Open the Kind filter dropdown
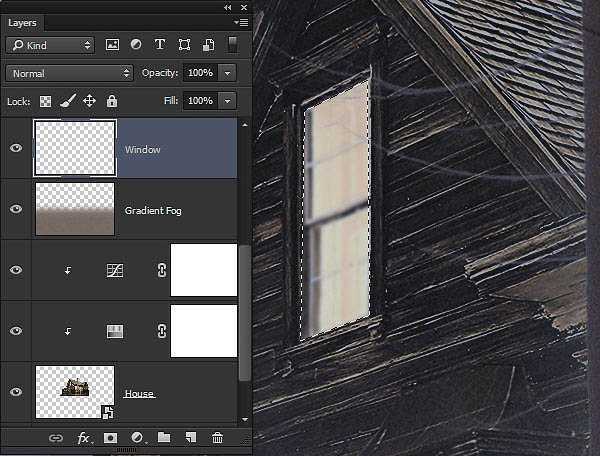 tap(50, 45)
